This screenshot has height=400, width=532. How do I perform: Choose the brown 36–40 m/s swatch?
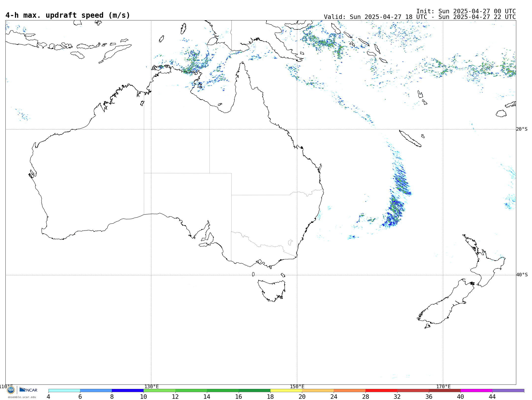pos(445,391)
